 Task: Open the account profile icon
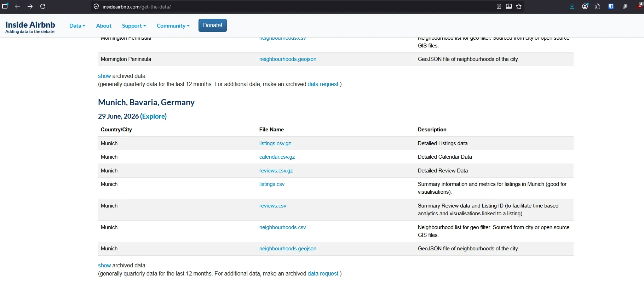pos(585,6)
